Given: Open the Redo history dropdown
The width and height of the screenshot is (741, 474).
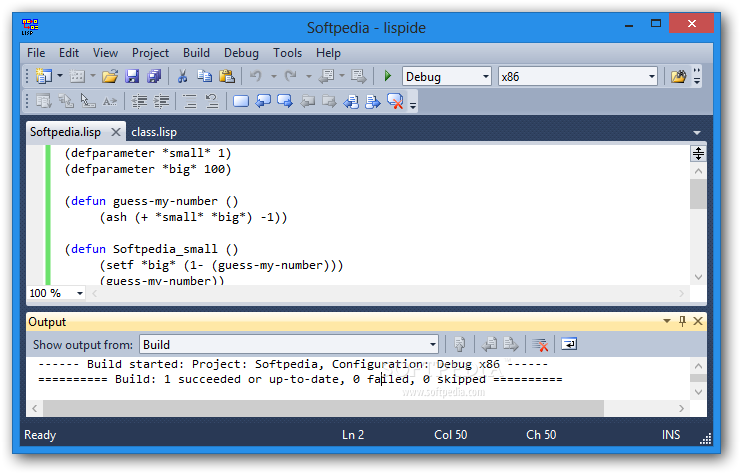Looking at the screenshot, I should [x=308, y=76].
